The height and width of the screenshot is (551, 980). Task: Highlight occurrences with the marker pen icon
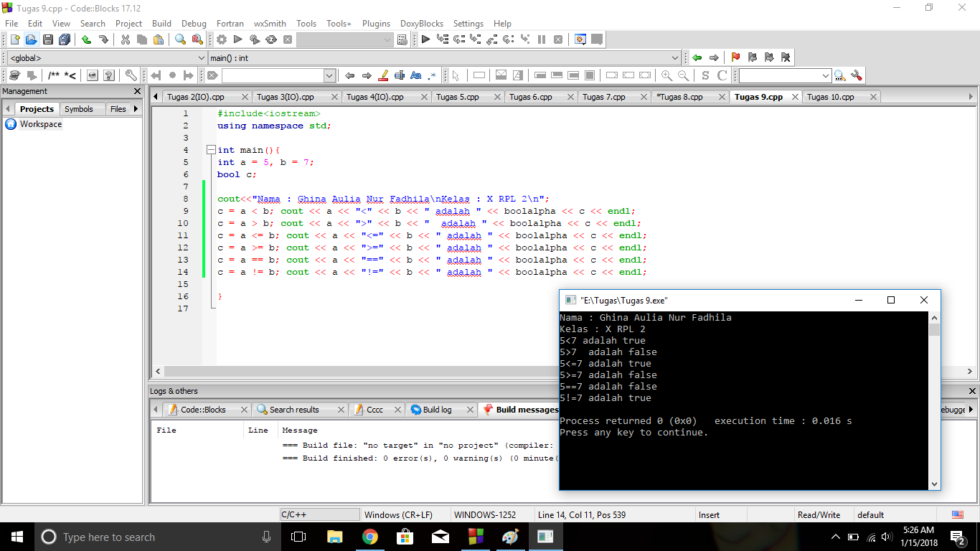pos(383,75)
